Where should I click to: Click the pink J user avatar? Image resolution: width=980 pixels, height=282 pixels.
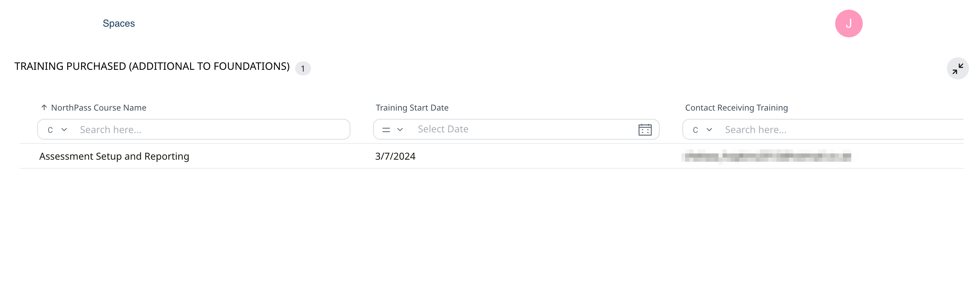pos(848,23)
